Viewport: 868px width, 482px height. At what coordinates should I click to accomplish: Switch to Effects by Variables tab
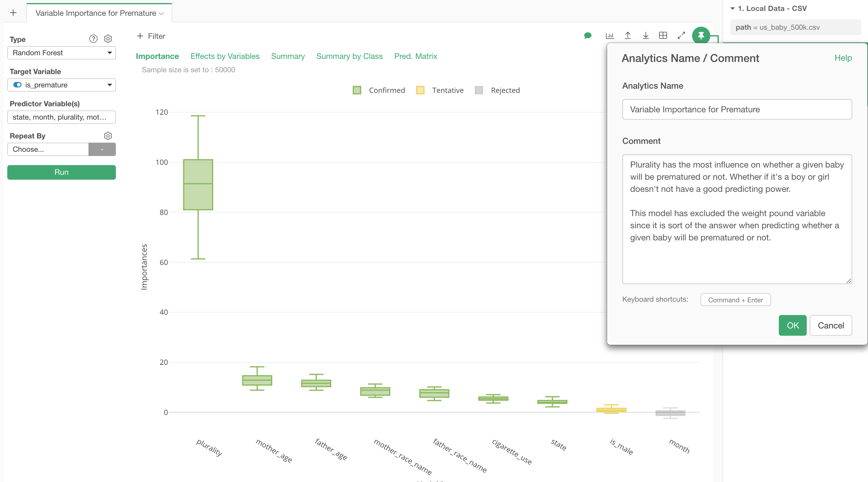225,56
